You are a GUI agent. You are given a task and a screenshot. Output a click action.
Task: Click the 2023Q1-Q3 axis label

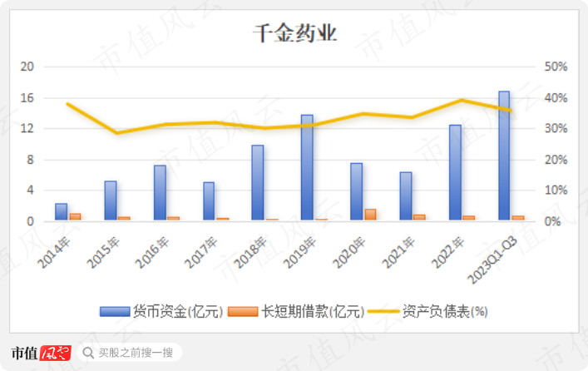[492, 260]
